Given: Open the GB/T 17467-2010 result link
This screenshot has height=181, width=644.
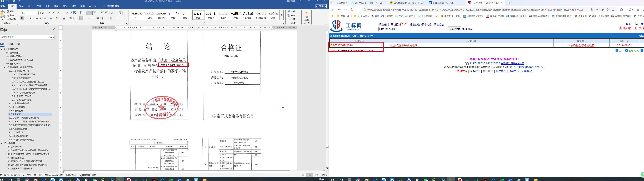Looking at the screenshot, I should pyautogui.click(x=342, y=45).
